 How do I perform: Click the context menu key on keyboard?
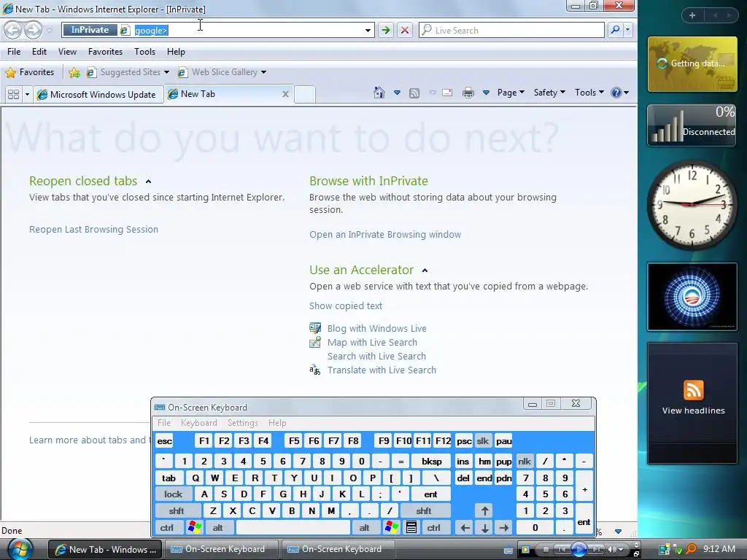[411, 528]
